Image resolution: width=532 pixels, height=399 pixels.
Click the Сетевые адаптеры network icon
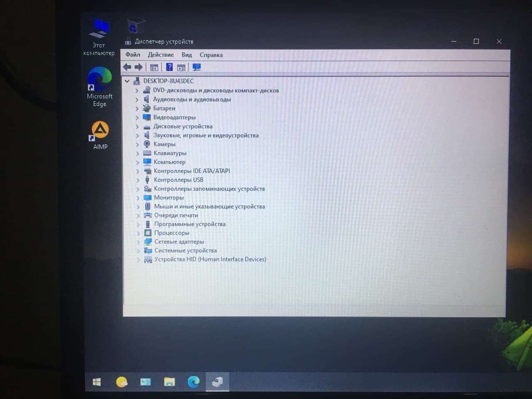tap(148, 241)
